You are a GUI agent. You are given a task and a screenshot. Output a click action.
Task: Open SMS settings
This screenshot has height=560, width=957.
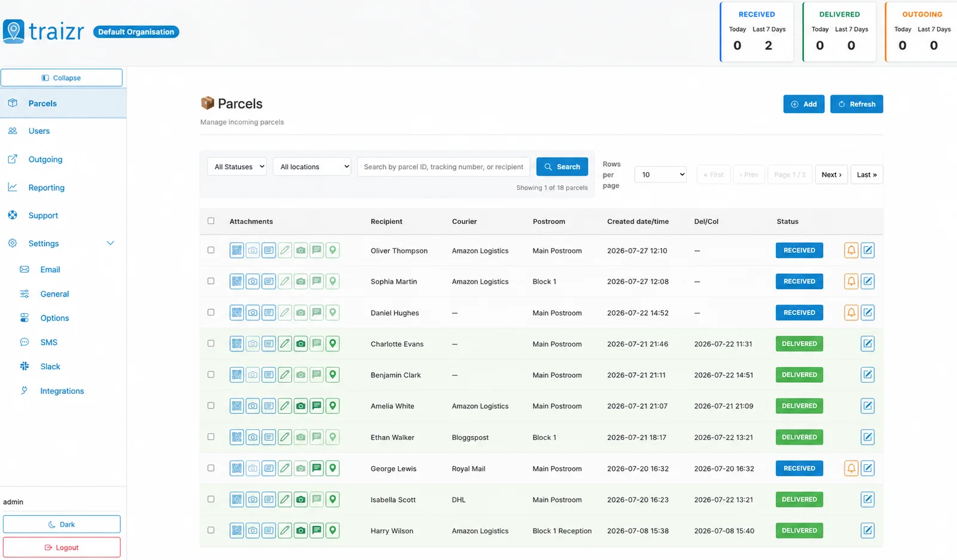tap(49, 342)
